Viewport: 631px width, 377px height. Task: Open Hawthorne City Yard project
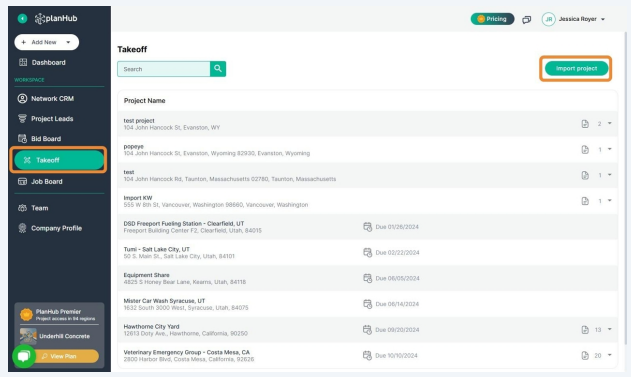pos(367,330)
